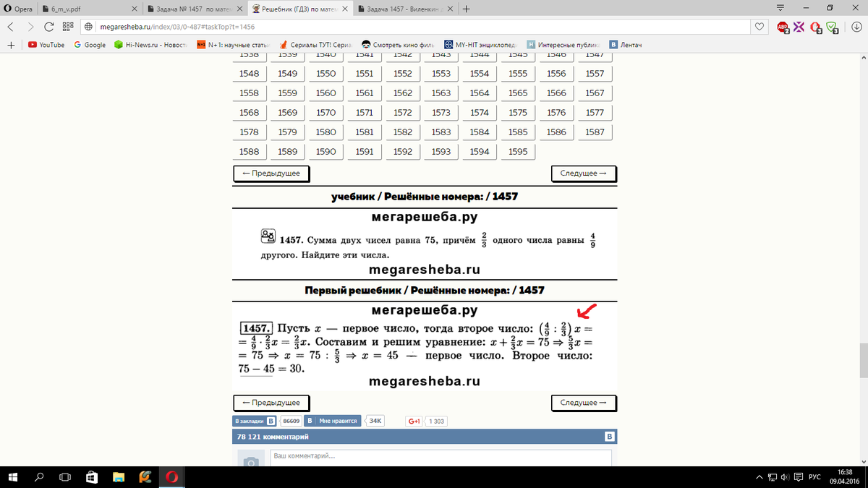This screenshot has height=488, width=868.
Task: Open the 'Смотреть кино' bookmark
Action: pyautogui.click(x=399, y=44)
